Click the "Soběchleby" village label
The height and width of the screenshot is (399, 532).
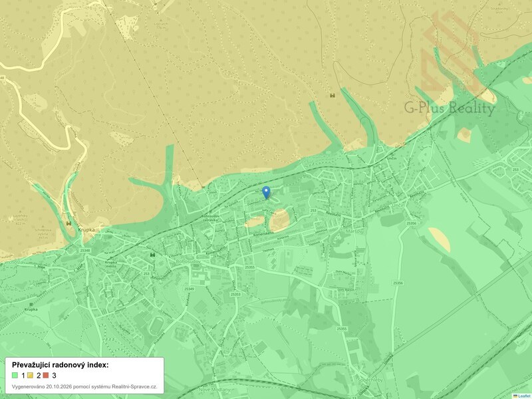pyautogui.click(x=370, y=380)
